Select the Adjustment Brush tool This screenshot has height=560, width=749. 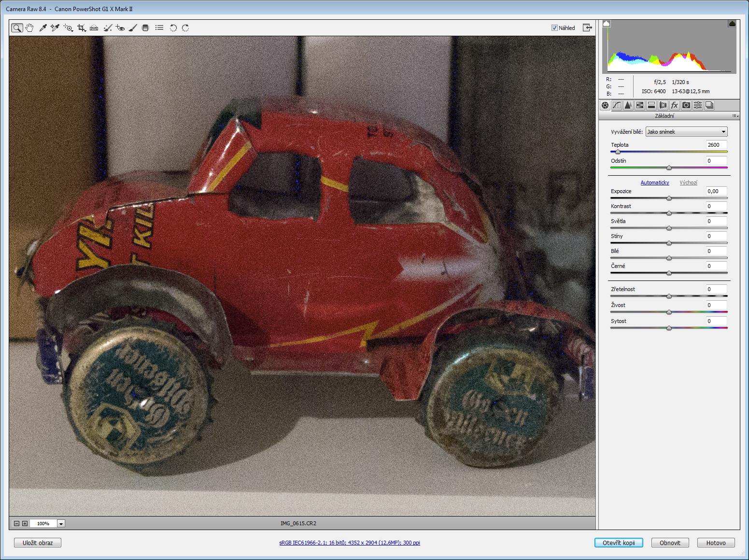point(133,28)
